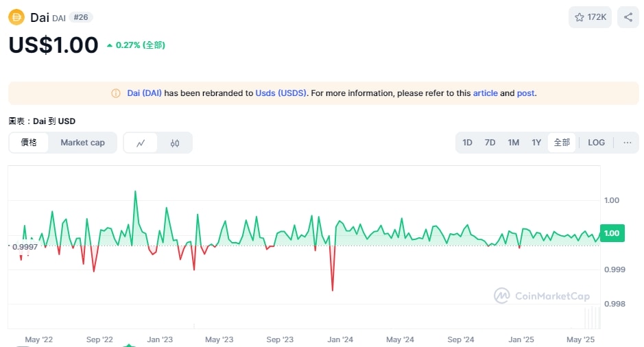The height and width of the screenshot is (347, 644).
Task: Open the article link in notice
Action: [x=485, y=93]
